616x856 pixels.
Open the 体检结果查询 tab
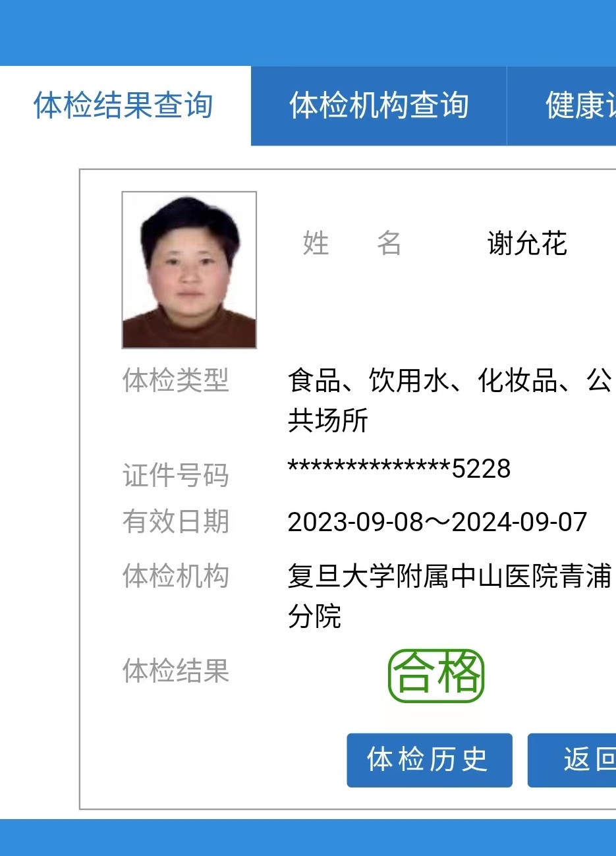pos(125,106)
